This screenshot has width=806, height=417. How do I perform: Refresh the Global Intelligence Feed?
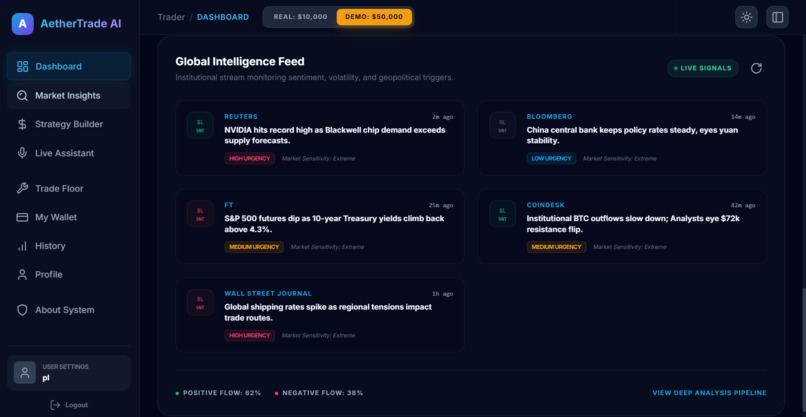756,68
